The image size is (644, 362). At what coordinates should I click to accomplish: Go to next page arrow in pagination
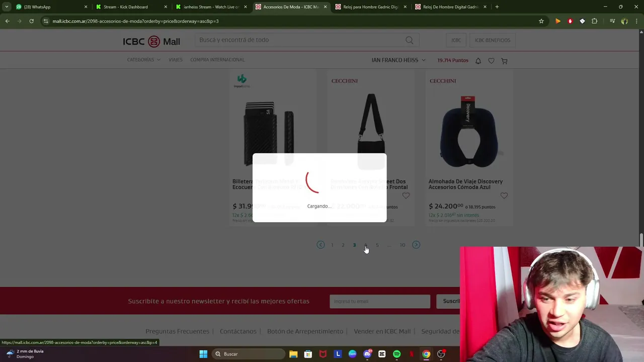pyautogui.click(x=416, y=245)
